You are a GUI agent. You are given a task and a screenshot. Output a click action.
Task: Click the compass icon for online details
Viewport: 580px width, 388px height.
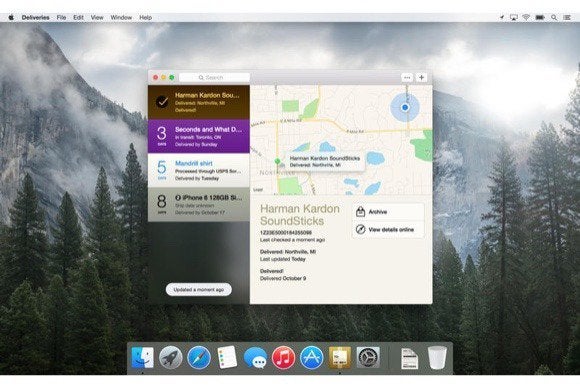[x=360, y=229]
